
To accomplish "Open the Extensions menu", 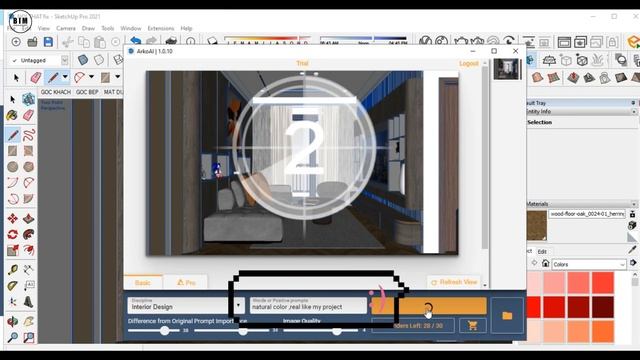I will [160, 28].
